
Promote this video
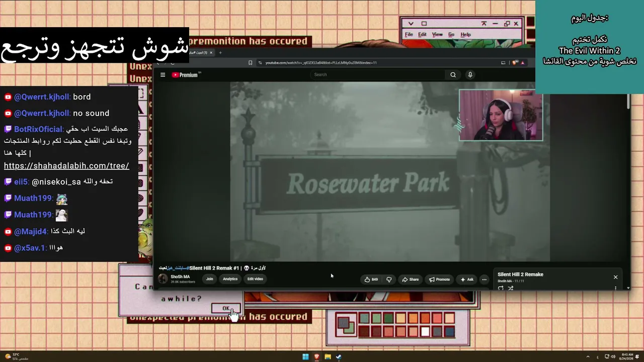click(x=439, y=280)
